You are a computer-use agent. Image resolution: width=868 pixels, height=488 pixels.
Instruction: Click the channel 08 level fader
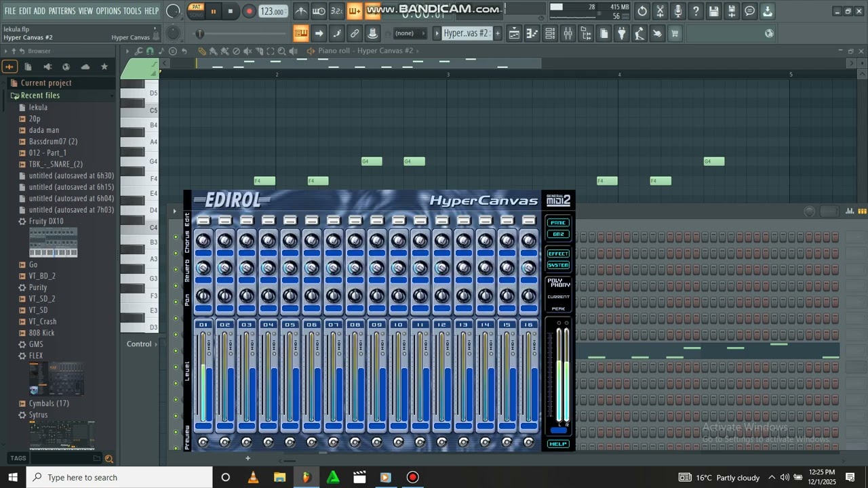pos(355,377)
